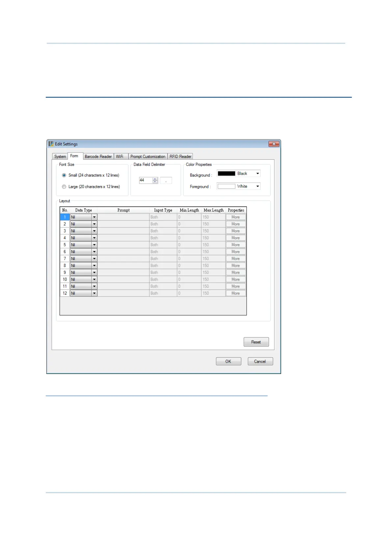Click the Max Length column header
This screenshot has height=554, width=392.
214,210
